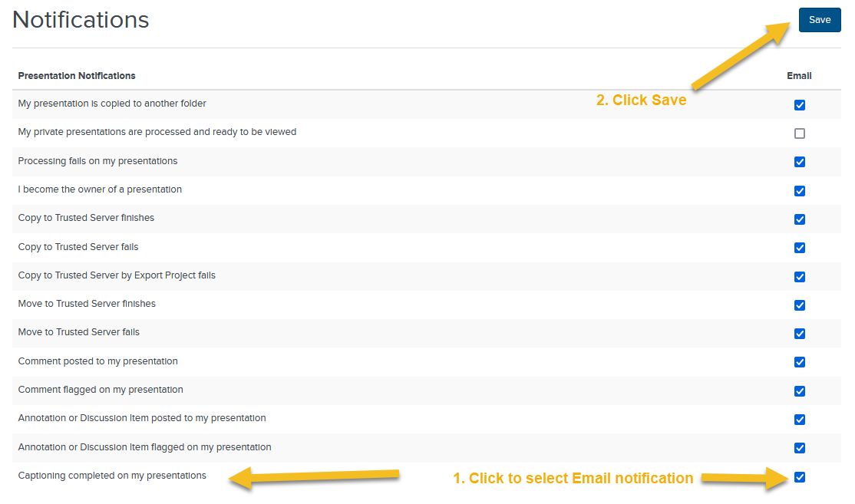Screen dimensions: 855x504
Task: Disable Copy to Trusted Server finishes notification
Action: (x=800, y=219)
